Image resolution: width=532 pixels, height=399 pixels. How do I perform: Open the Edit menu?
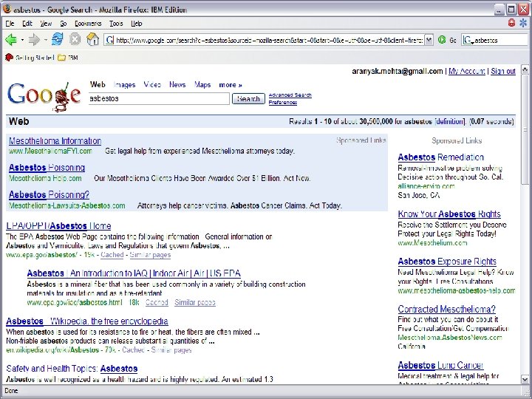click(27, 24)
